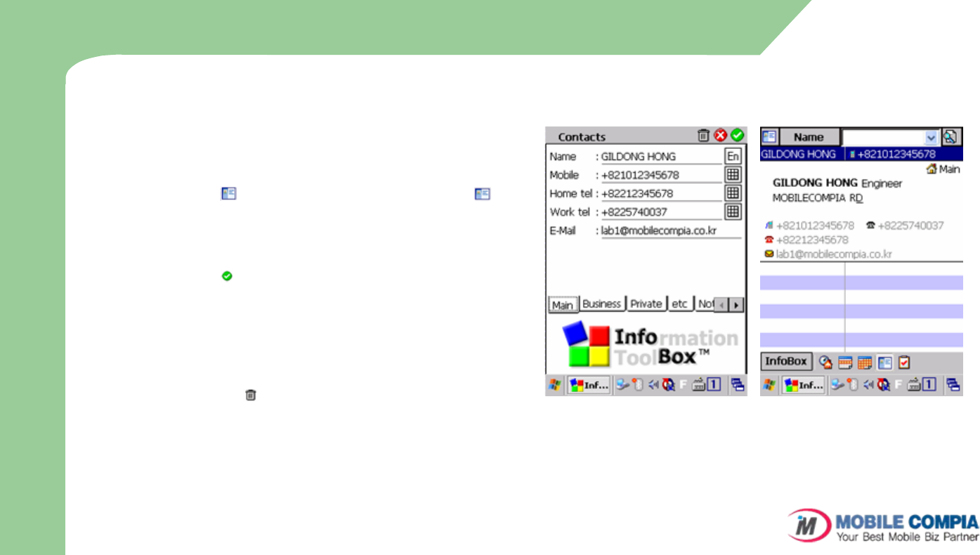
Task: Switch to the Private tab
Action: pyautogui.click(x=646, y=304)
